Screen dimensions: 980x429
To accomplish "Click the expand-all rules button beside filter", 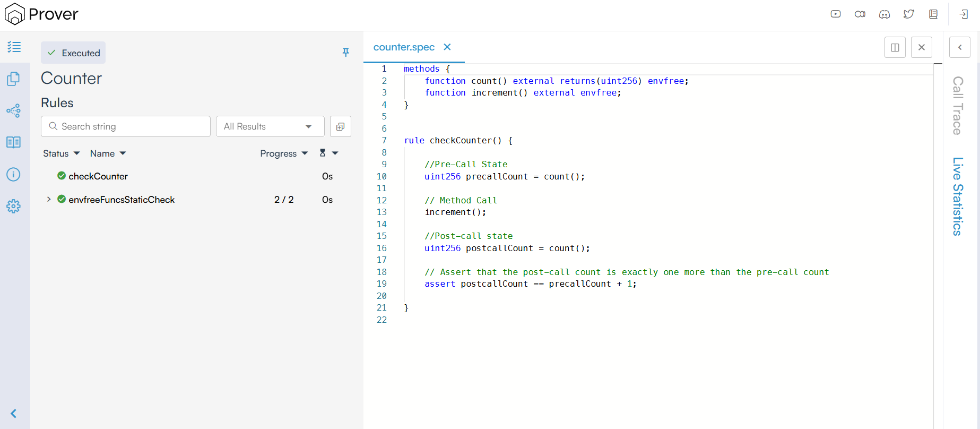I will point(341,126).
